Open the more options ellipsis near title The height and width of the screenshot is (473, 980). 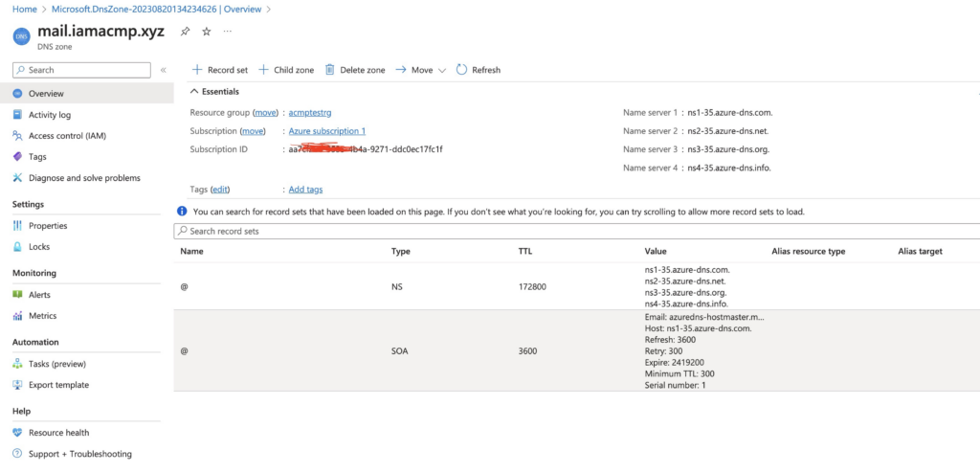coord(228,31)
